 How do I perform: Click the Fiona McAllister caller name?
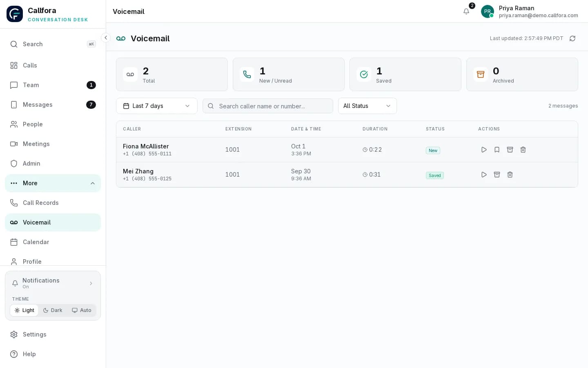click(x=146, y=146)
